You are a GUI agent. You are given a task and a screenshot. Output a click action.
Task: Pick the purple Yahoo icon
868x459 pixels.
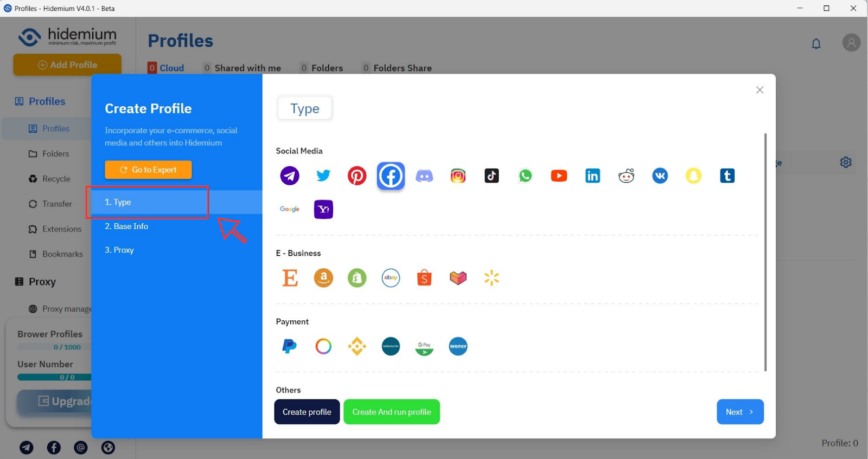pos(323,209)
